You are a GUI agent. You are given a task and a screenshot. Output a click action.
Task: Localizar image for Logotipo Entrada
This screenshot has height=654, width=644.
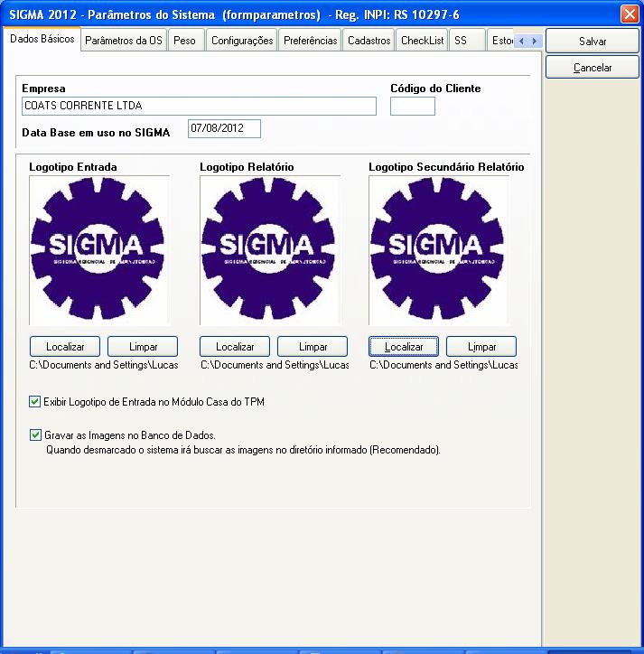[65, 347]
